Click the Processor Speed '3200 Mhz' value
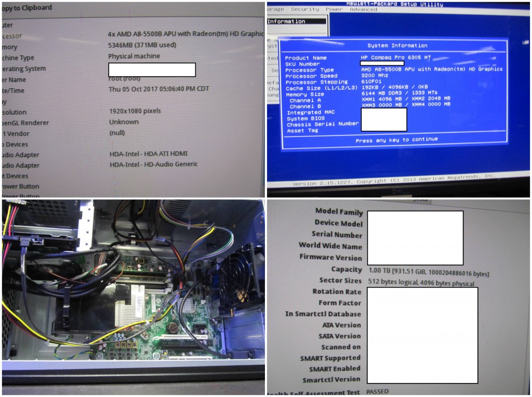The image size is (532, 397). pos(375,75)
